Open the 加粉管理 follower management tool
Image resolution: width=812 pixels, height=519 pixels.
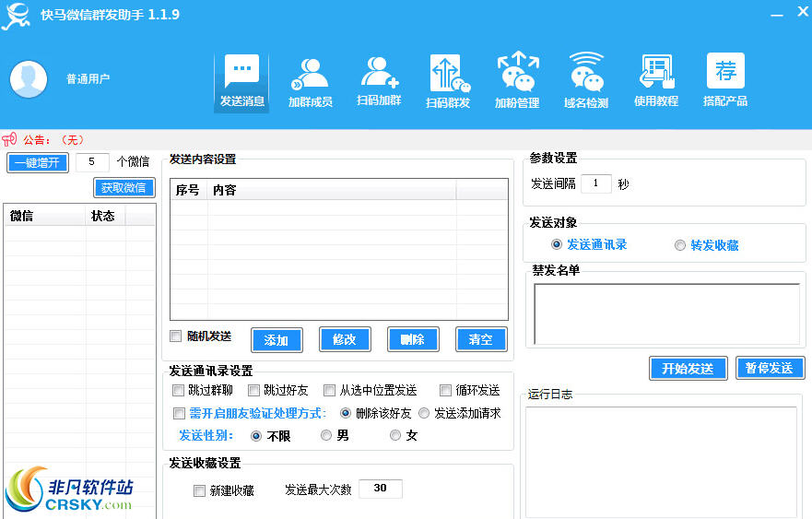pyautogui.click(x=517, y=80)
